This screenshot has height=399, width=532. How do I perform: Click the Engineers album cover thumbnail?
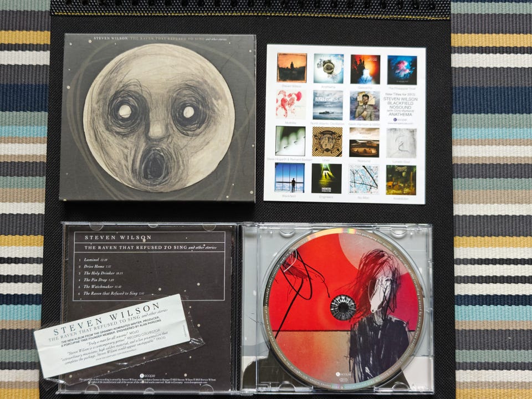[x=326, y=178]
